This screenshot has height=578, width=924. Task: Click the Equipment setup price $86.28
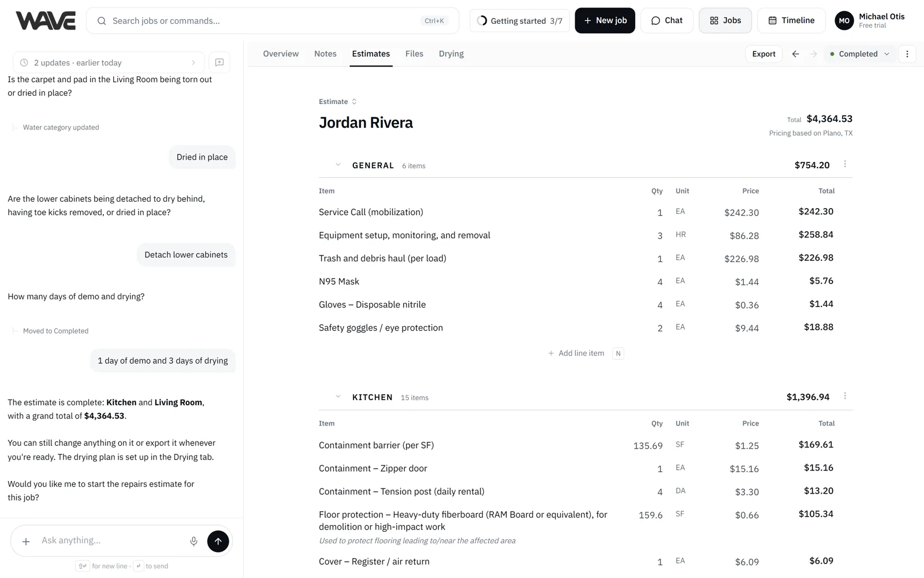[x=744, y=236]
